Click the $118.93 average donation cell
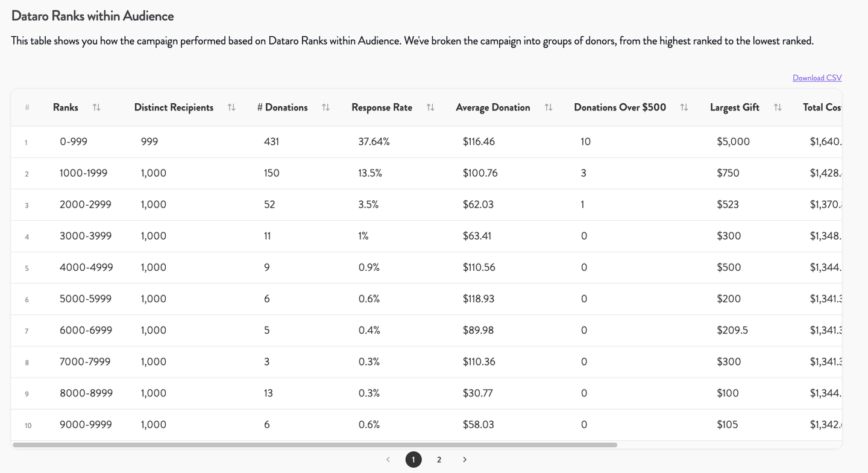The width and height of the screenshot is (868, 473). coord(479,299)
